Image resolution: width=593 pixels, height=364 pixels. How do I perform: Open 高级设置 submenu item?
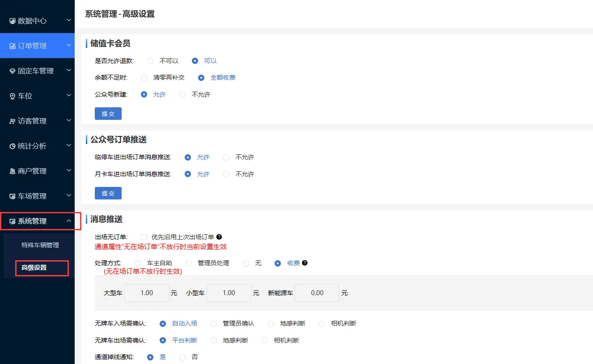[34, 267]
